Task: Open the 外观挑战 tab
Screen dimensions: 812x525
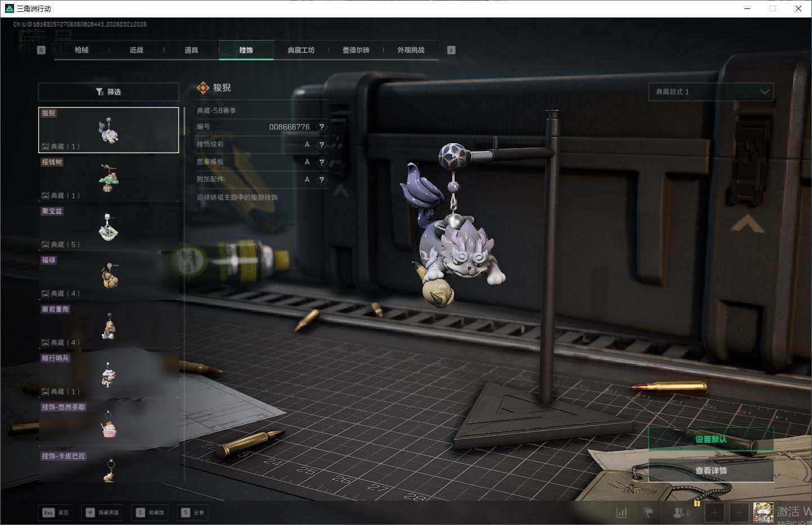Action: pyautogui.click(x=411, y=50)
